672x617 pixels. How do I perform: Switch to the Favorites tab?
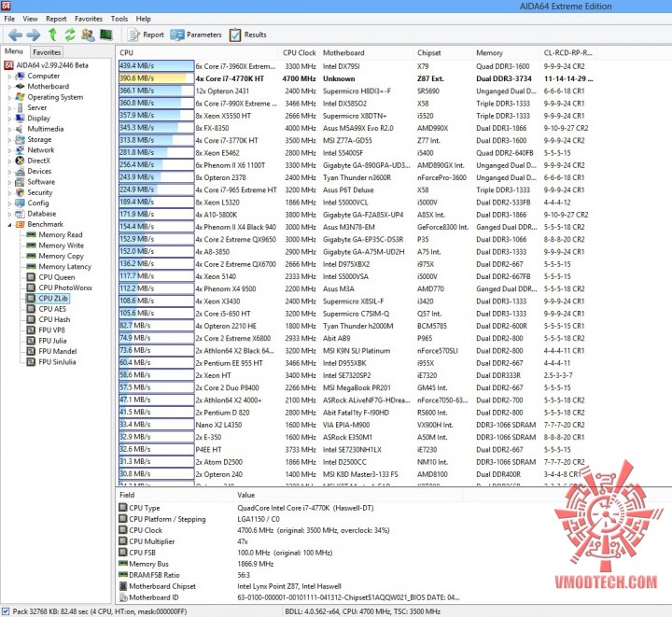click(x=47, y=52)
